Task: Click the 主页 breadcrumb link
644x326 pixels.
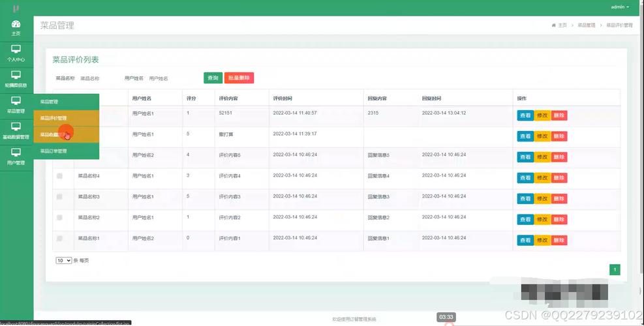Action: coord(562,25)
